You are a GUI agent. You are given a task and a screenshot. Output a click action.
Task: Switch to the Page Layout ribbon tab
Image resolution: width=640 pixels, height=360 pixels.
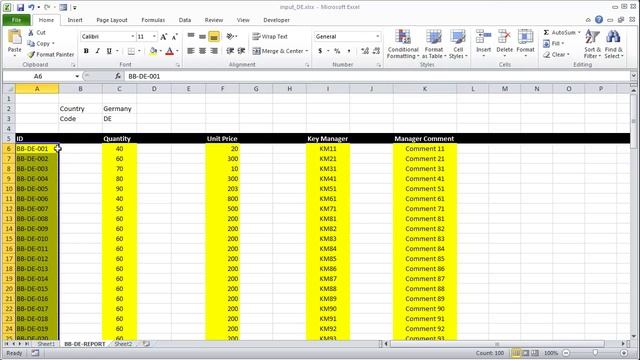(112, 20)
